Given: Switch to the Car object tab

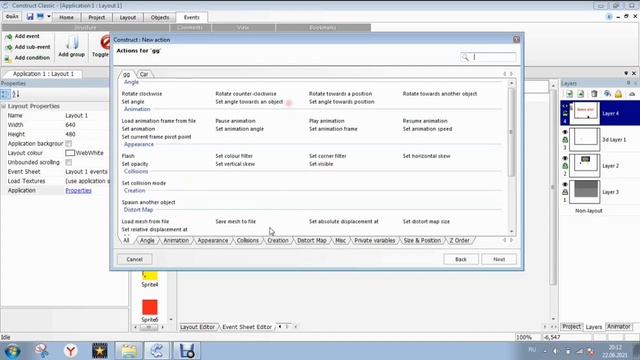Looking at the screenshot, I should click(x=144, y=74).
